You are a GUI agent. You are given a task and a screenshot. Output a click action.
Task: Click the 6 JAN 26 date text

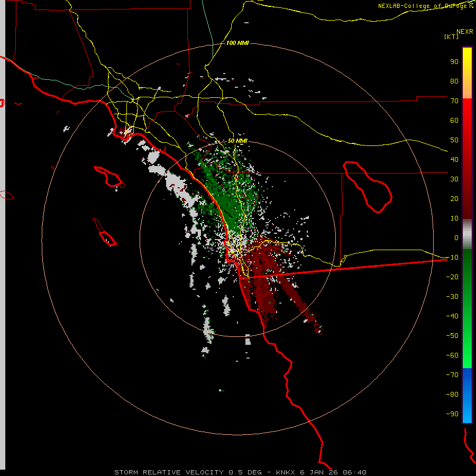tap(319, 472)
